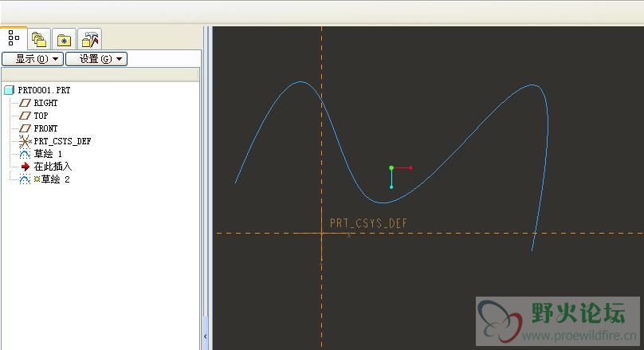Click the PRT_CSYS_DEF label in viewport
This screenshot has height=350, width=644.
368,223
